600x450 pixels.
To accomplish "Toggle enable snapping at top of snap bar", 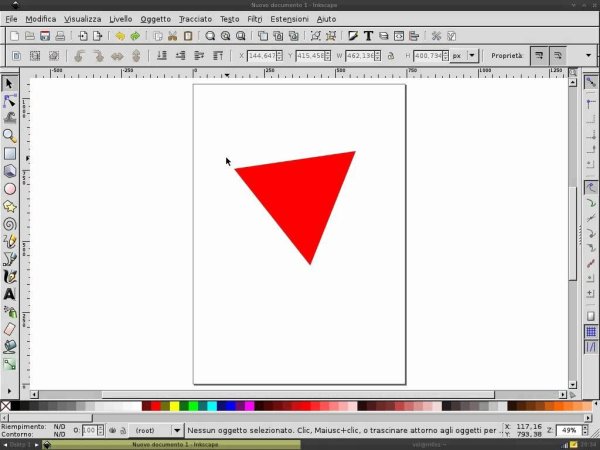I will 590,83.
